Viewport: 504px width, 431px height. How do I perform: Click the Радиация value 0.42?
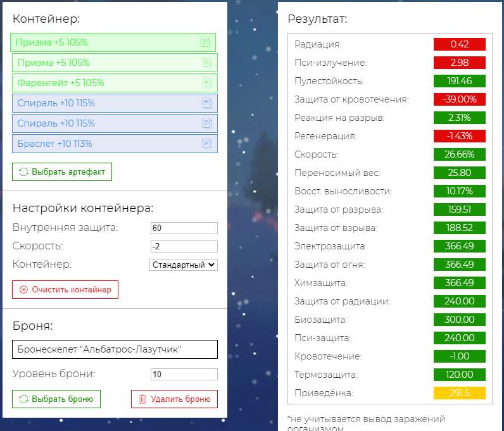click(x=459, y=44)
